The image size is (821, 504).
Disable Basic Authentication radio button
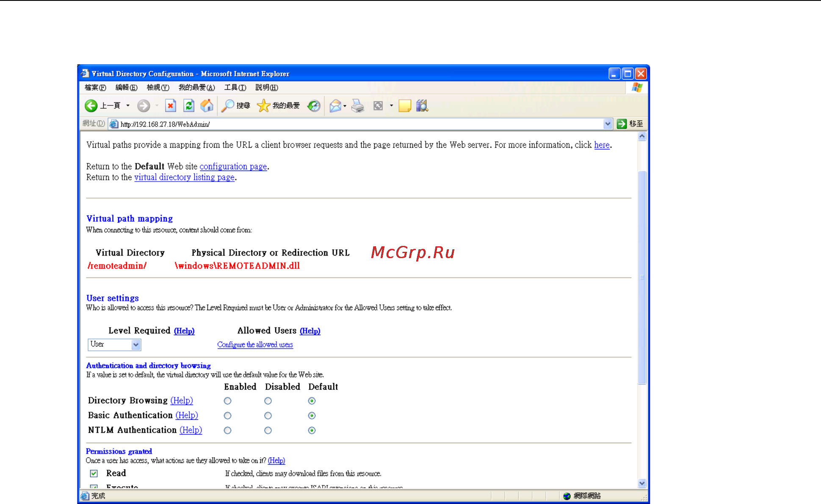268,416
